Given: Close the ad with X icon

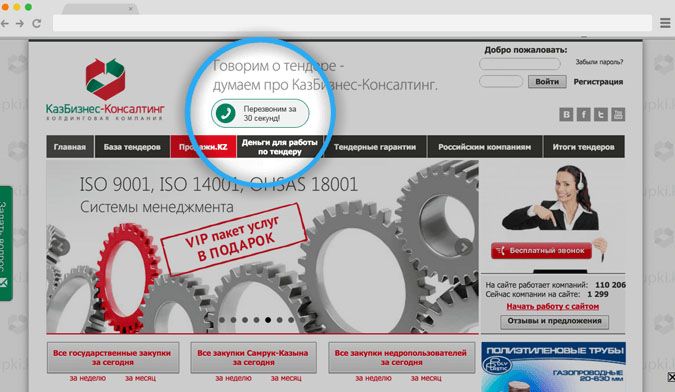Looking at the screenshot, I should coord(671,377).
